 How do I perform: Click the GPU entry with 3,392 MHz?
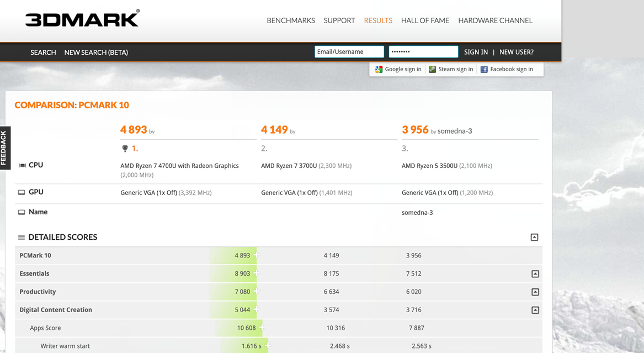166,192
